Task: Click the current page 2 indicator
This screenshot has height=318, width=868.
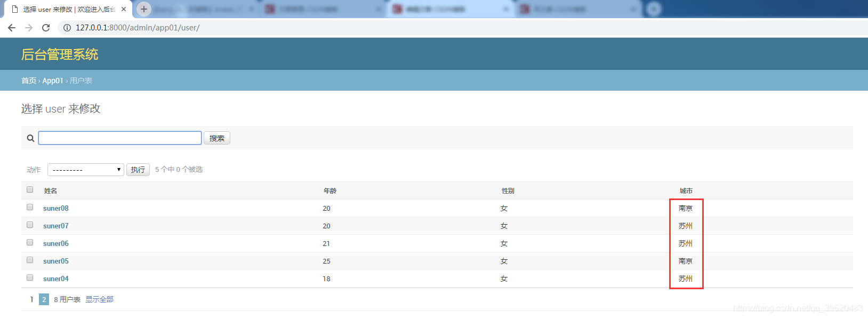Action: click(44, 299)
